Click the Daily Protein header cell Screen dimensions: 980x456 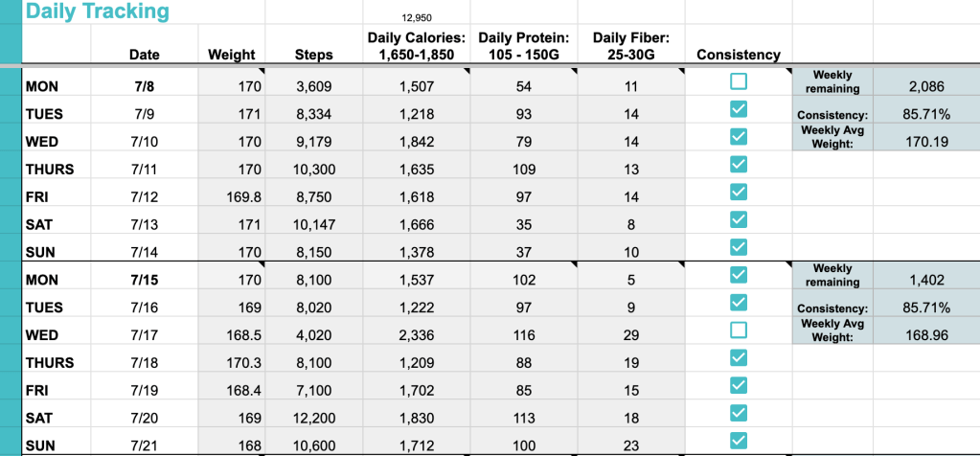pyautogui.click(x=523, y=46)
